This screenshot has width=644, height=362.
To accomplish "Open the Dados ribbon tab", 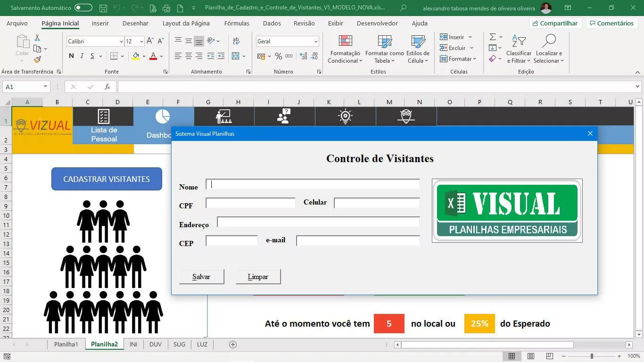I will coord(272,23).
